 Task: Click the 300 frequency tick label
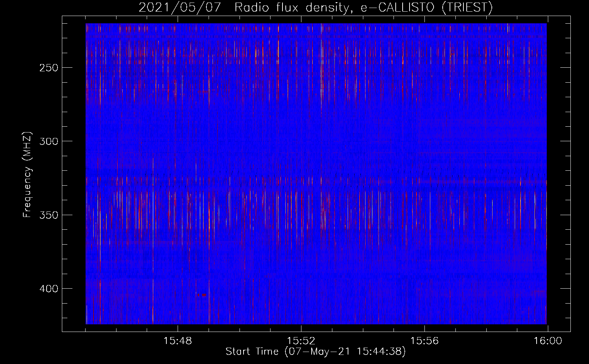tap(48, 142)
